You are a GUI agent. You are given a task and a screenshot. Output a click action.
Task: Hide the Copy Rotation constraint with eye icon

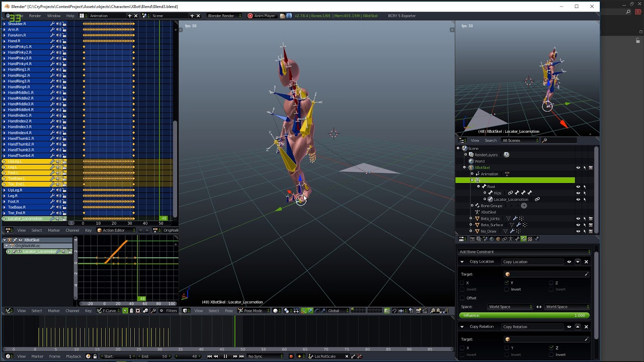[569, 327]
